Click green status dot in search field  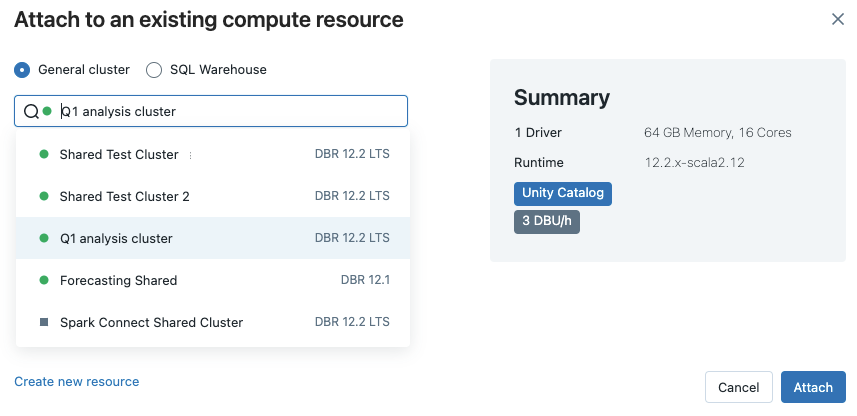click(x=47, y=111)
